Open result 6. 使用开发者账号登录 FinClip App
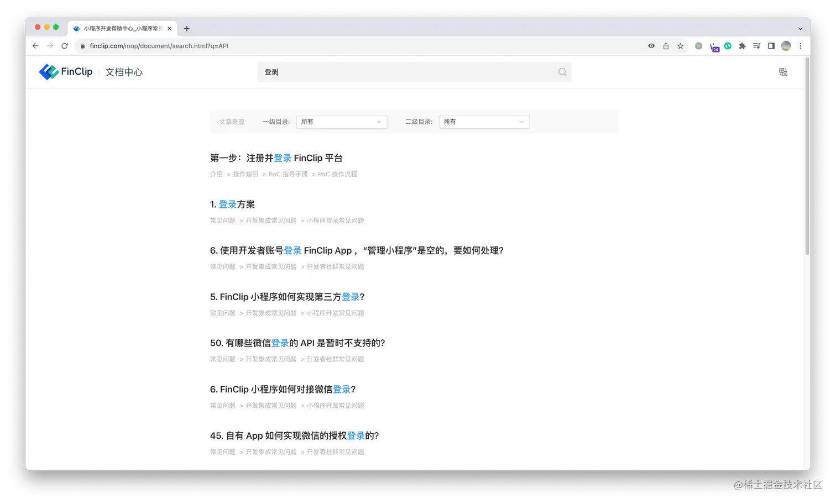Viewport: 836px width, 504px height. pyautogui.click(x=357, y=250)
